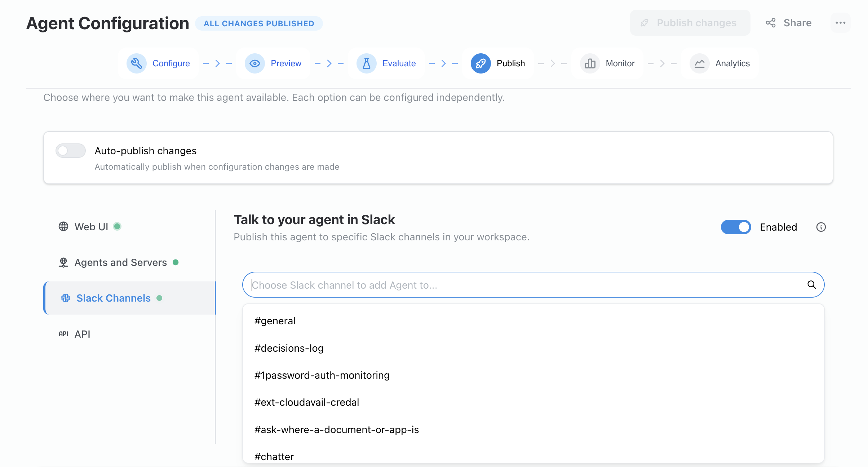Switch to the API section
The height and width of the screenshot is (467, 868).
pos(82,334)
